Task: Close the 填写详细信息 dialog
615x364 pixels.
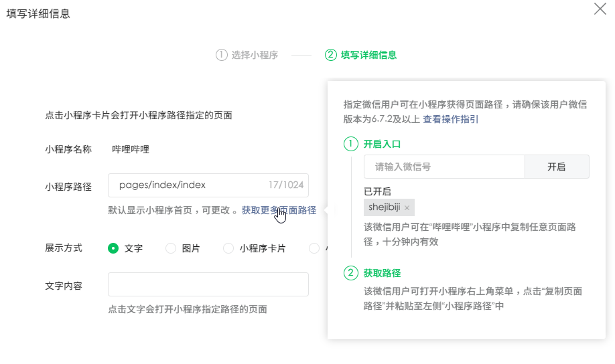Action: tap(600, 9)
